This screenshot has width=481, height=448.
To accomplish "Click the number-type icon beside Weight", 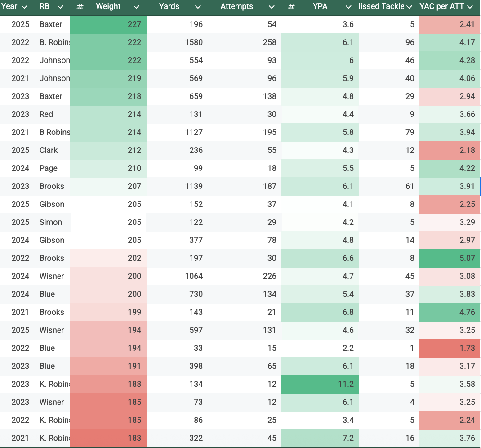I will coord(80,7).
